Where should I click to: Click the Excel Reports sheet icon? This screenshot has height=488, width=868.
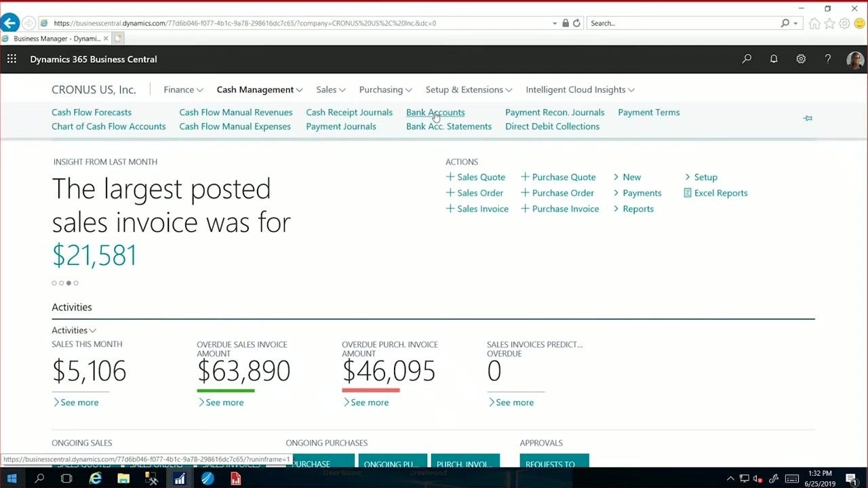(688, 193)
